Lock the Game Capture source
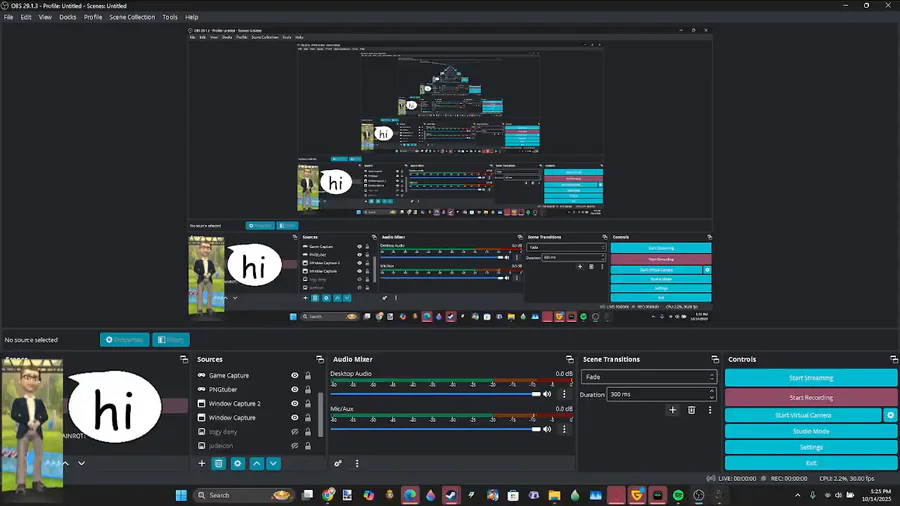900x506 pixels. 308,376
